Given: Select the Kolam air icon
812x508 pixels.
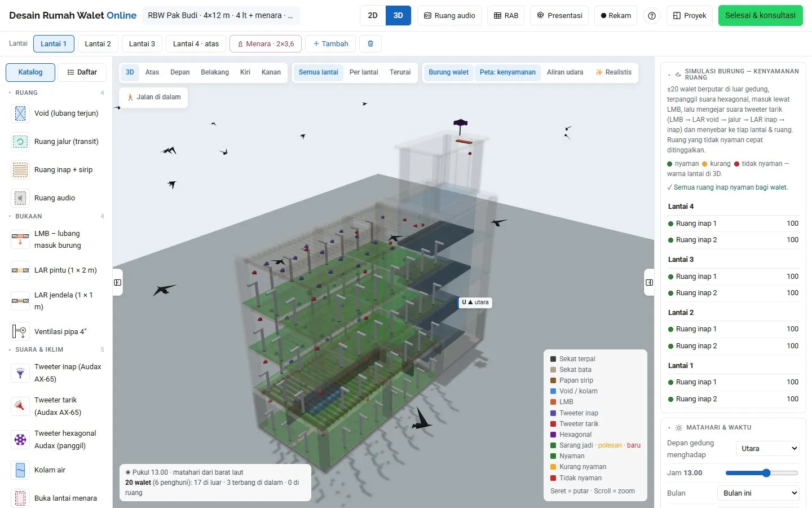Looking at the screenshot, I should (20, 470).
